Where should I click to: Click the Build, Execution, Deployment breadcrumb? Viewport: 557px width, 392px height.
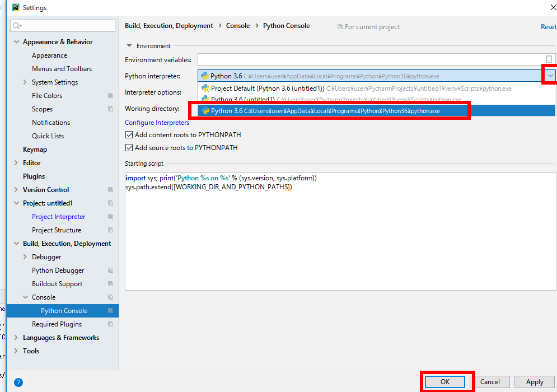[168, 26]
